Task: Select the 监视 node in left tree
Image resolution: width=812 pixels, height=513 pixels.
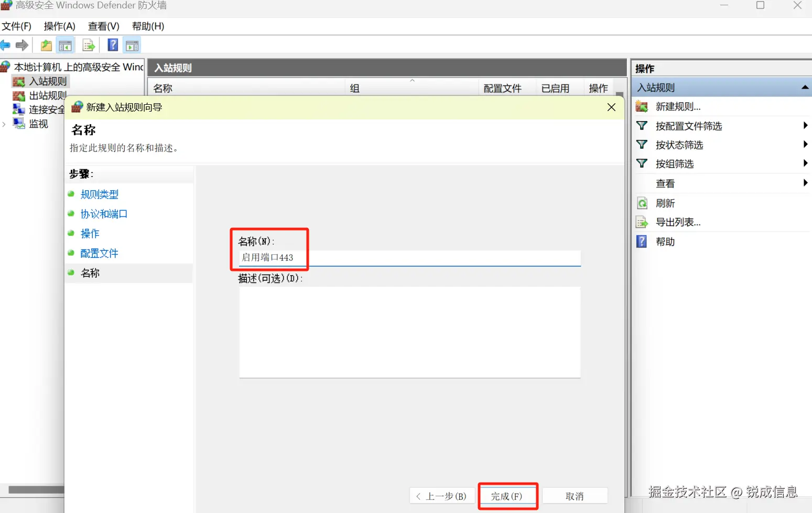Action: point(38,124)
